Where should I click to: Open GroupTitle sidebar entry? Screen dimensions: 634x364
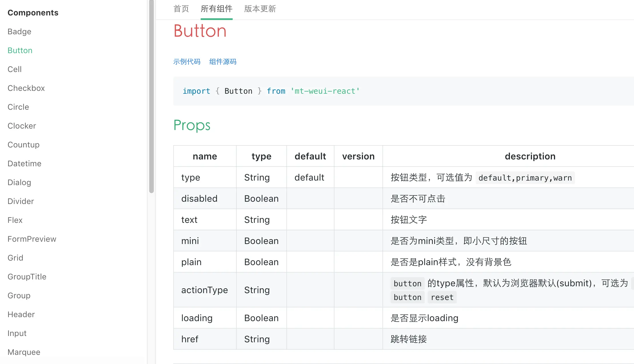[x=27, y=277]
